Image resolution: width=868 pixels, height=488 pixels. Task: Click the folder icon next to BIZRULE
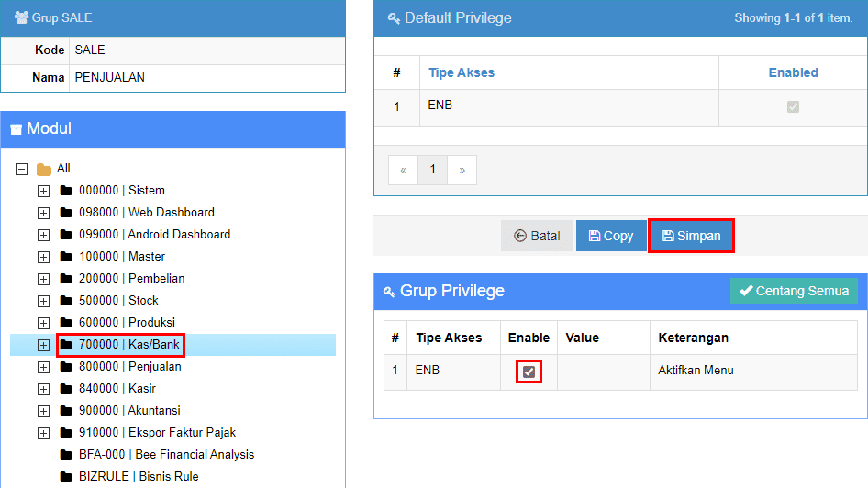tap(65, 477)
